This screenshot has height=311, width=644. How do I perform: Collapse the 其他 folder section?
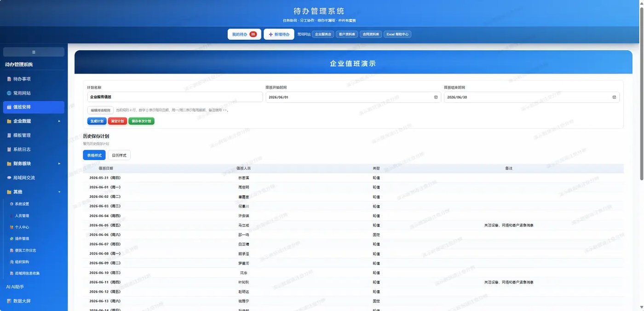(x=59, y=192)
